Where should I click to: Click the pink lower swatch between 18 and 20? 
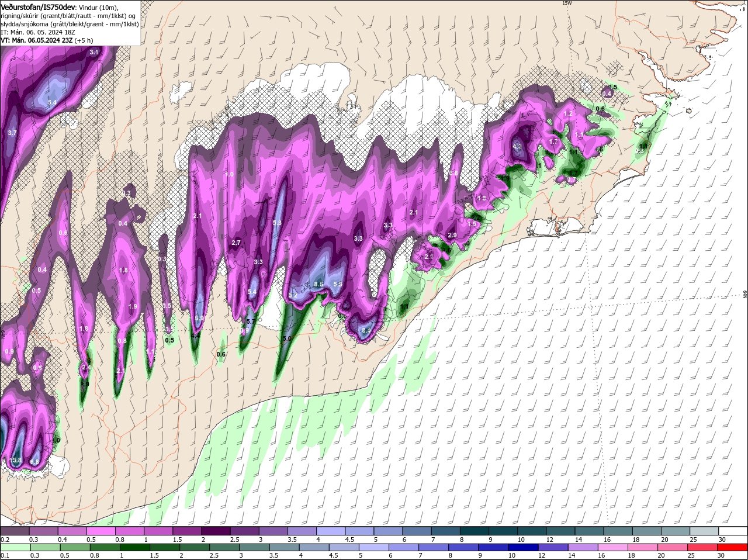point(643,548)
